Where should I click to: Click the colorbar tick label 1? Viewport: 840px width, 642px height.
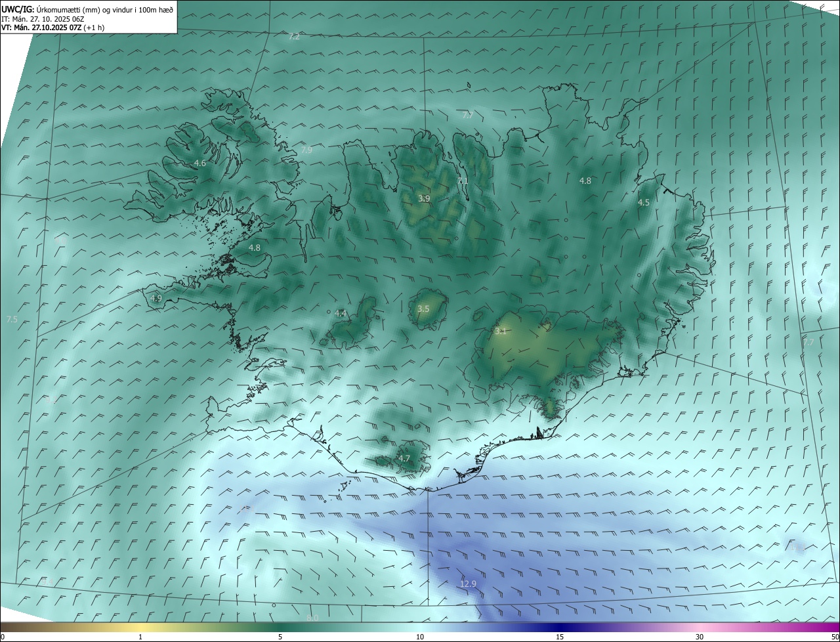140,637
